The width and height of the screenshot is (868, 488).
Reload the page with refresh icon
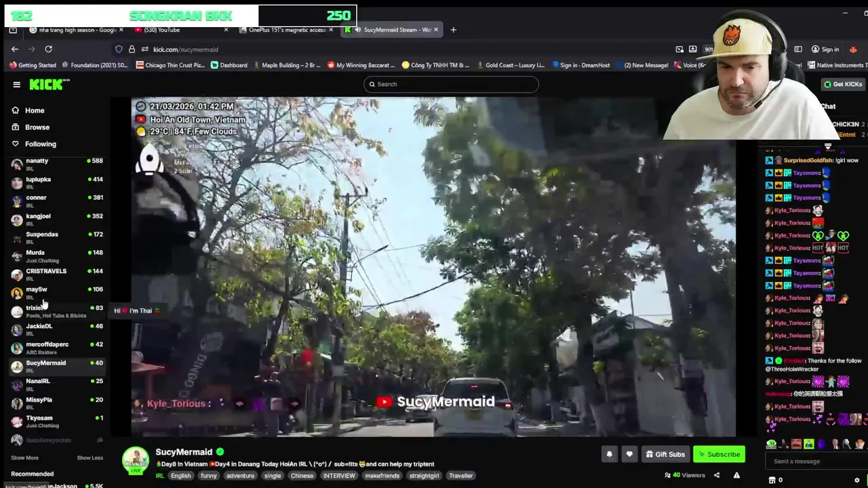48,49
